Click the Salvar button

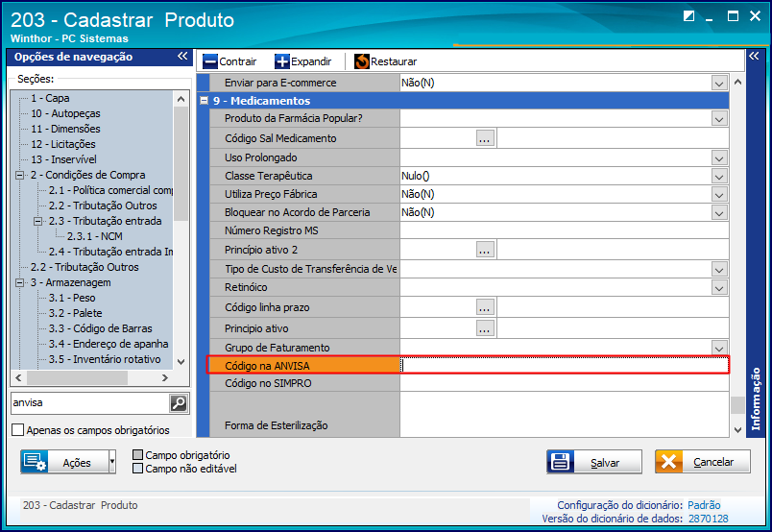(x=594, y=462)
